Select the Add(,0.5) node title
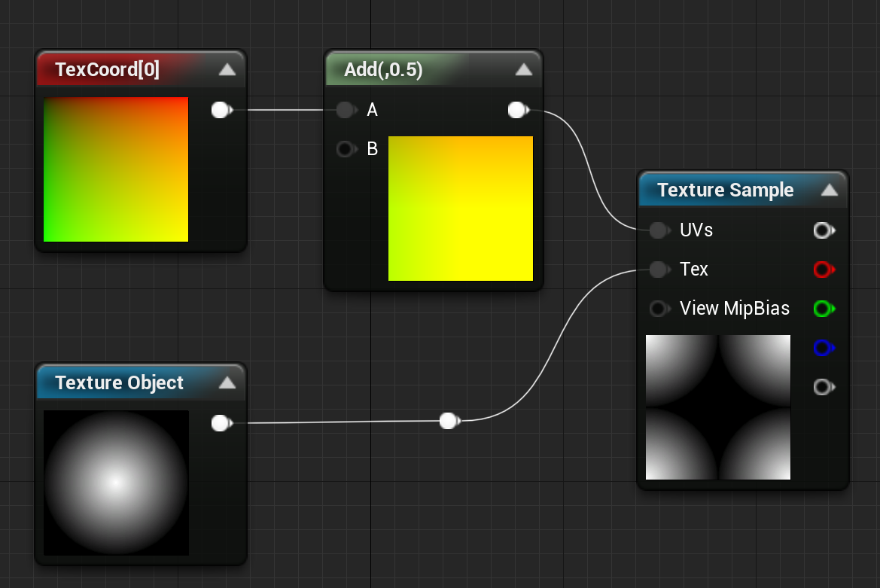 (x=383, y=69)
